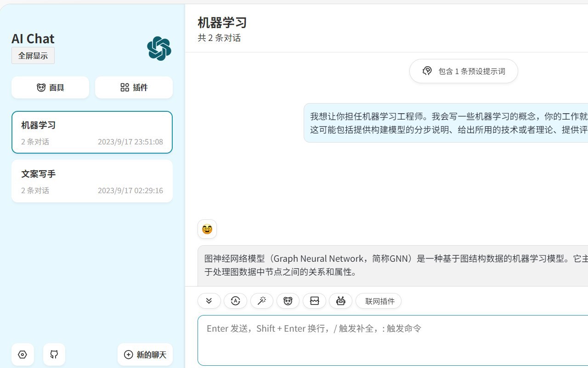The height and width of the screenshot is (368, 588).
Task: Select the 机器学习 conversation
Action: point(92,132)
